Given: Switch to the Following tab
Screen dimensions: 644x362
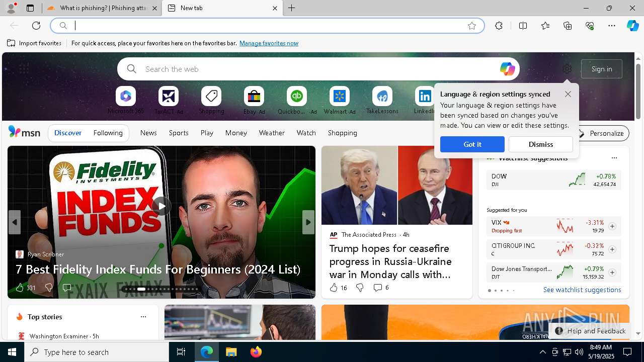Looking at the screenshot, I should tap(108, 133).
